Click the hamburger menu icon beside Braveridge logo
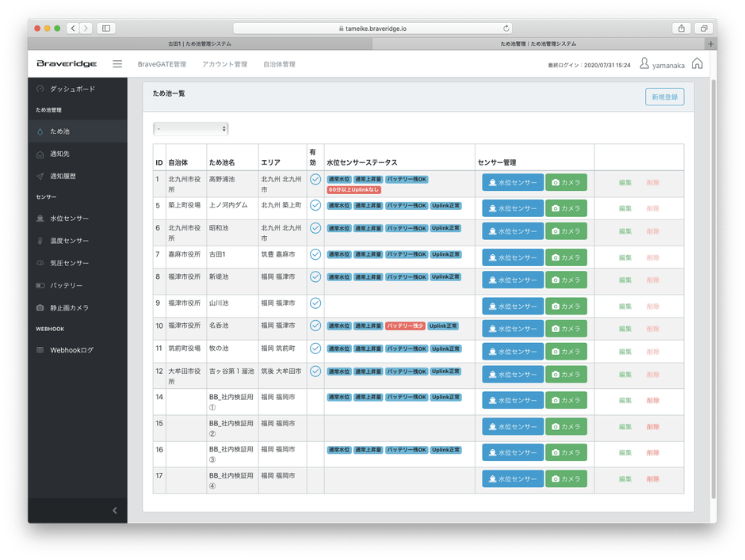 tap(117, 64)
